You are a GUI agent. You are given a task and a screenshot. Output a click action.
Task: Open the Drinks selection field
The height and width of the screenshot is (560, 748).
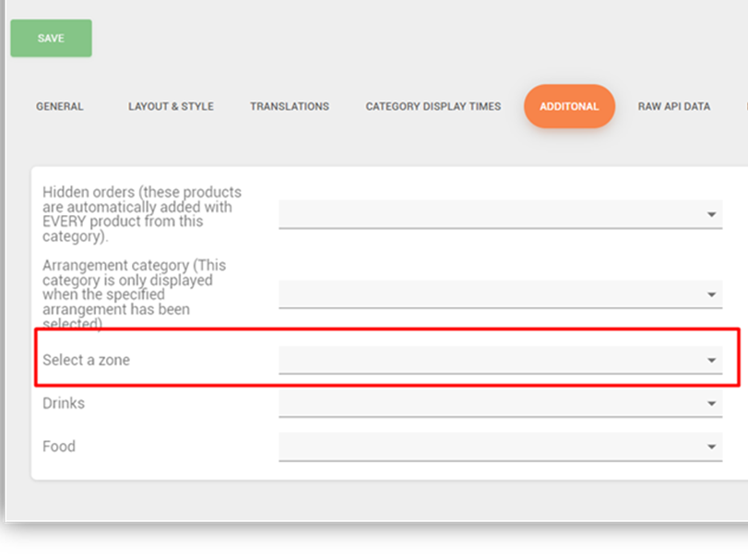tap(489, 403)
